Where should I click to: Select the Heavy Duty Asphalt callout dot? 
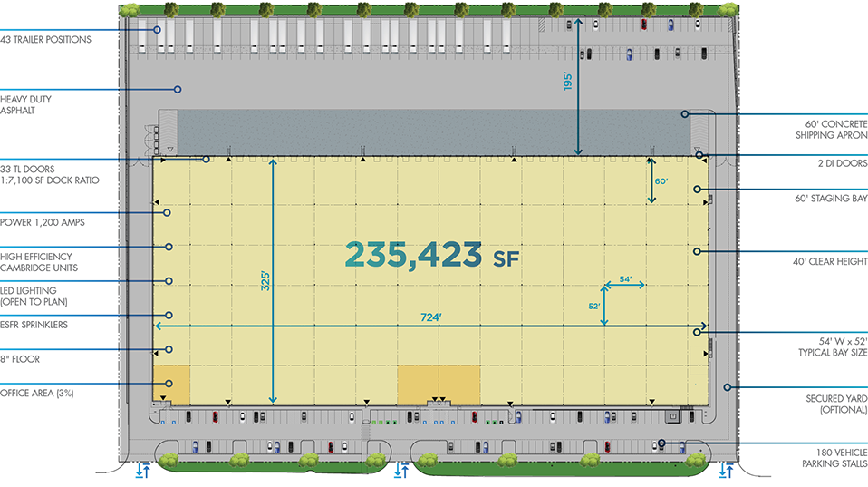point(178,89)
